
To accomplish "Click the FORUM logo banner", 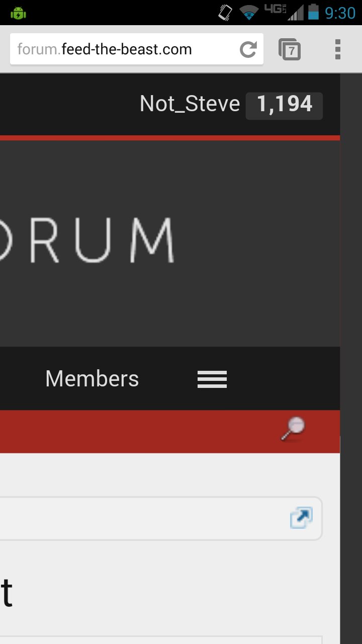I will [87, 240].
